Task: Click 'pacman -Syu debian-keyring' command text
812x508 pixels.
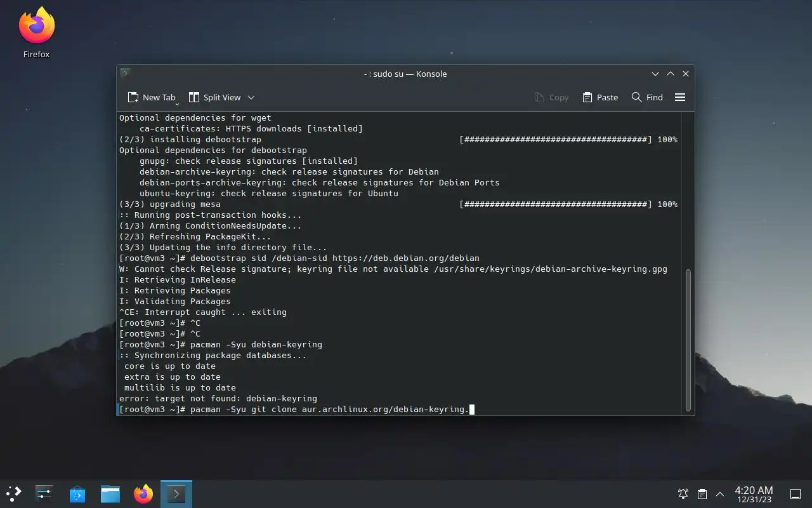Action: click(x=256, y=344)
